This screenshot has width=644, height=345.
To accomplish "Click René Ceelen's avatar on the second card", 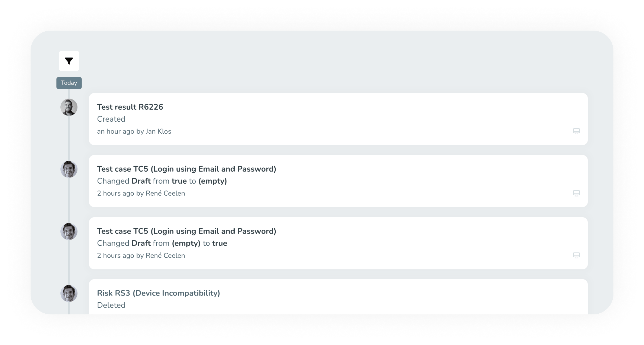I will [69, 169].
